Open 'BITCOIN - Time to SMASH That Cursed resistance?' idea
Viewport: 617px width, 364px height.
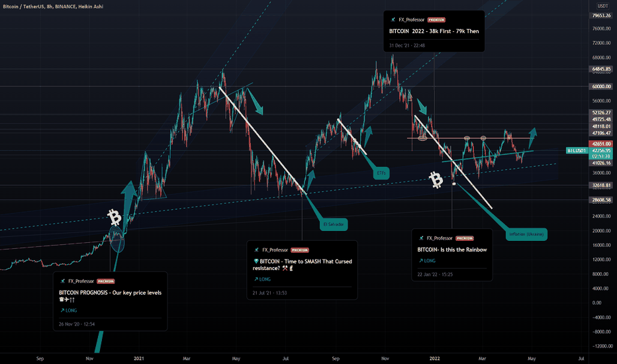(302, 265)
